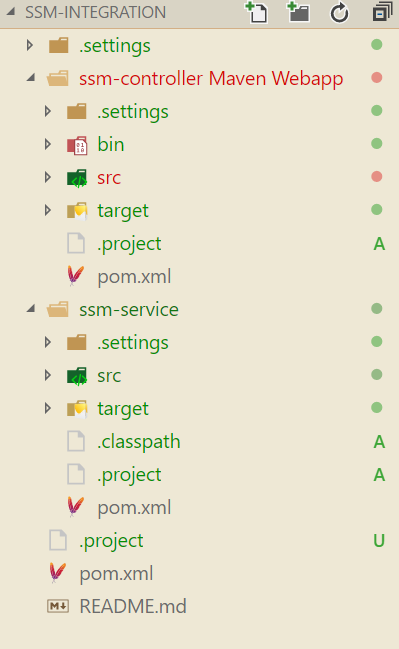399x649 pixels.
Task: Collapse the ssm-controller Maven Webapp folder
Action: [x=31, y=78]
